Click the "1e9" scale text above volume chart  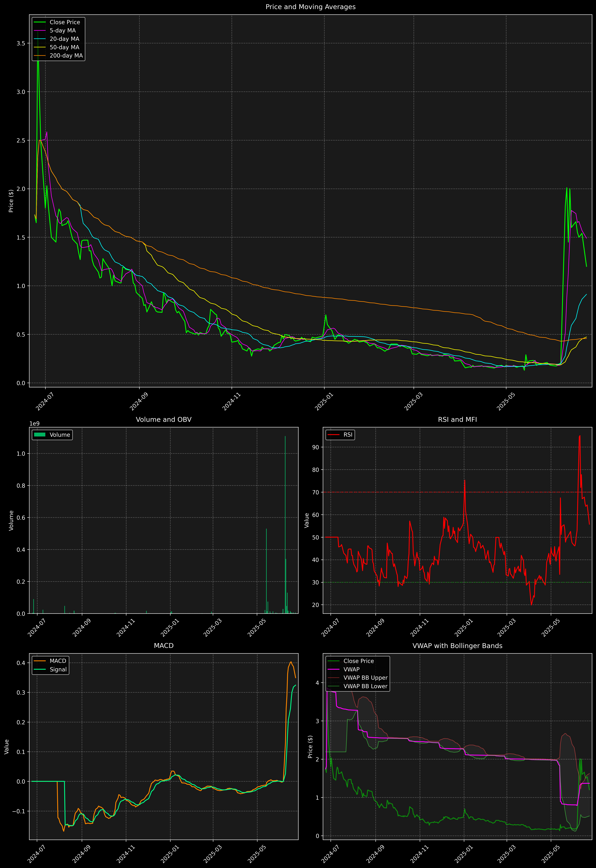pos(34,424)
